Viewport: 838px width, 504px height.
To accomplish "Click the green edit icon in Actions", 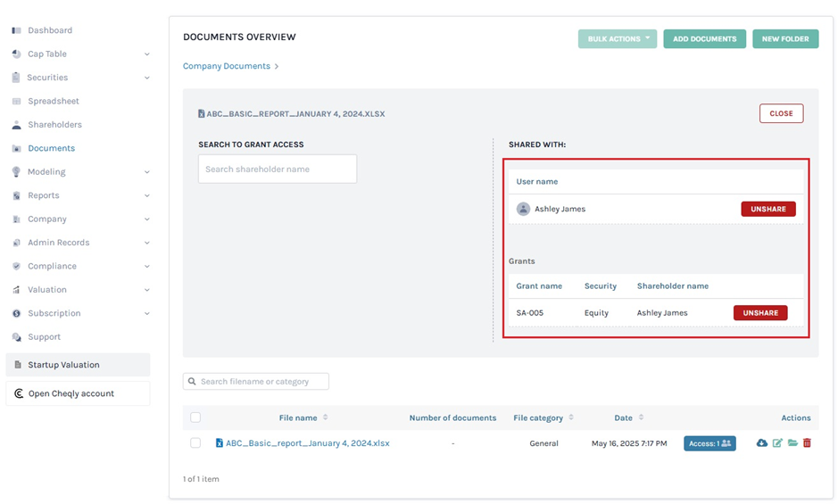I will (777, 443).
